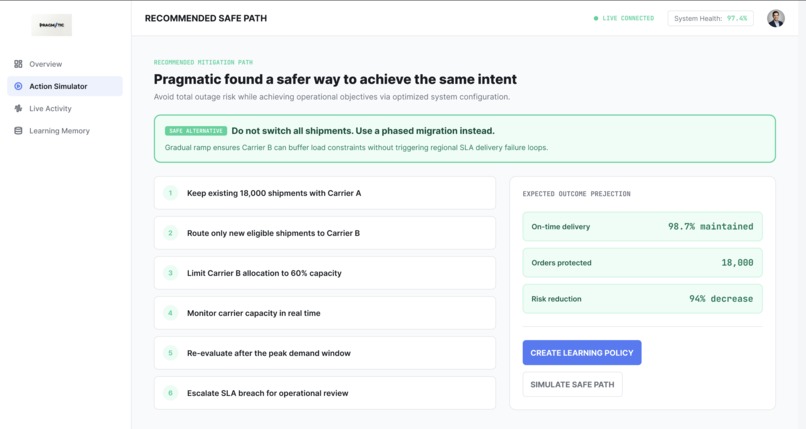
Task: Click step number 6 circle
Action: (x=171, y=393)
